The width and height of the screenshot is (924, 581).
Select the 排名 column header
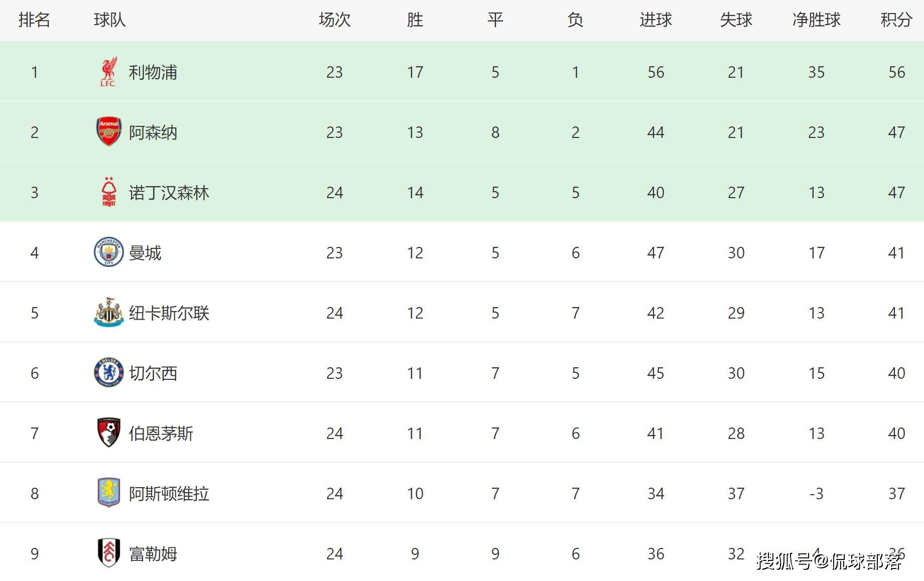pos(34,20)
